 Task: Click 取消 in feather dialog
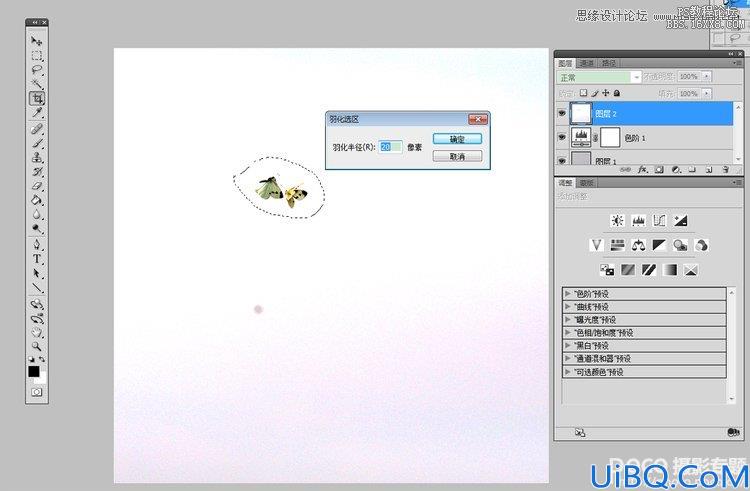[x=457, y=156]
